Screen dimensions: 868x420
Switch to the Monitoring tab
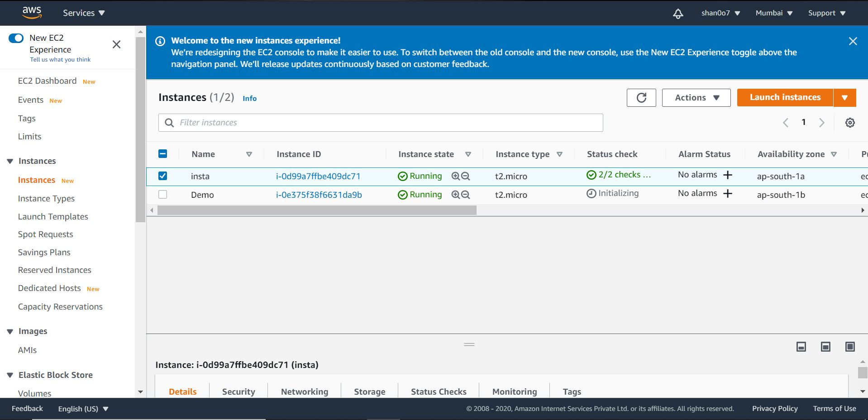514,391
